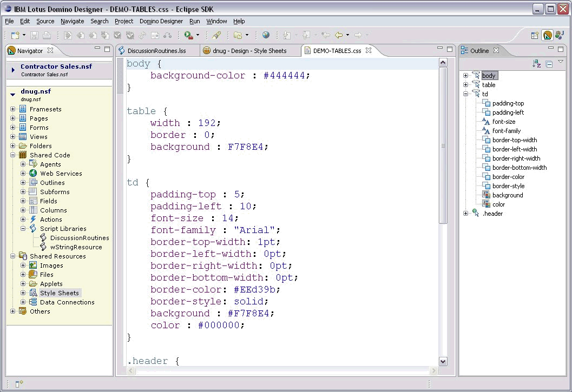Viewport: 572px width, 392px height.
Task: Select Data Connections in the Navigator
Action: (x=67, y=302)
